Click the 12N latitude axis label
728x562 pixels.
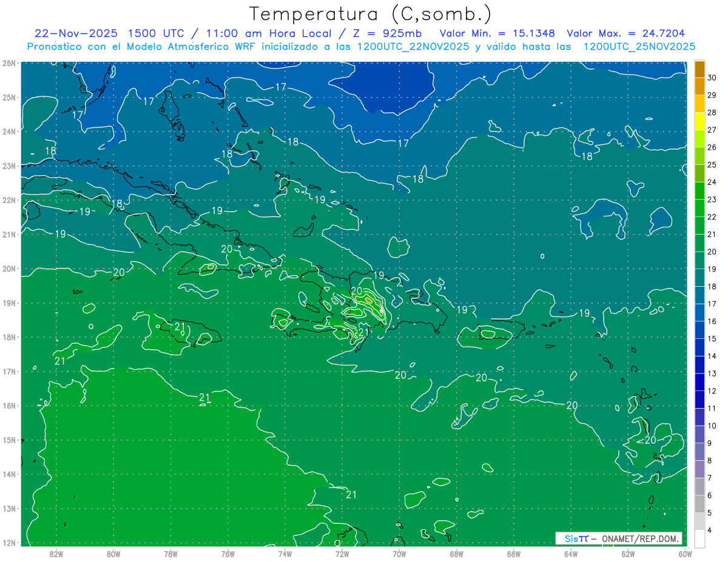tap(8, 543)
